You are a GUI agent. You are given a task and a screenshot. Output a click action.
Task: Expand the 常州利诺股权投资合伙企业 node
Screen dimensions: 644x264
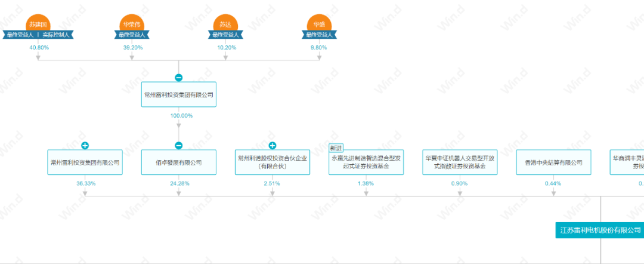tap(273, 146)
